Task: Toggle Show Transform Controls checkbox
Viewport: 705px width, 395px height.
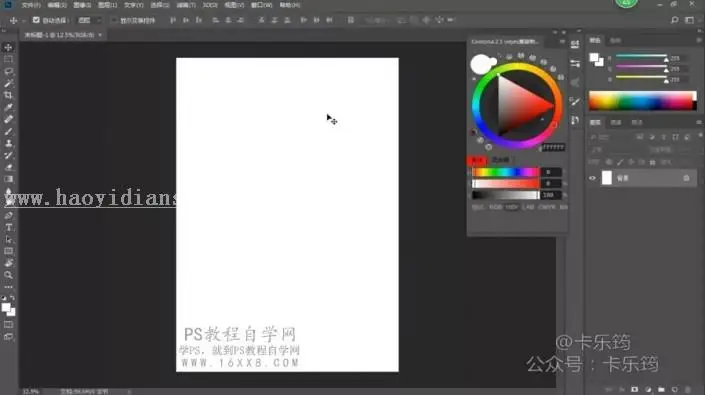Action: [x=114, y=21]
